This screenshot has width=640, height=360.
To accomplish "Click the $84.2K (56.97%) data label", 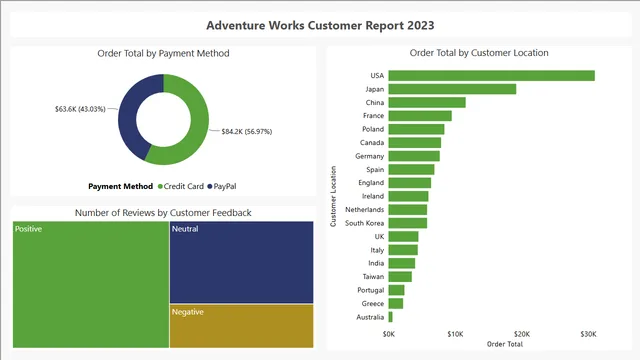I will (x=247, y=131).
